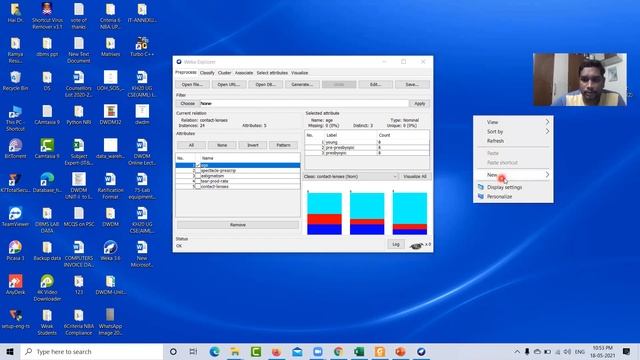Open the Weka 3.6 desktop shortcut
The image size is (640, 360).
tap(110, 251)
